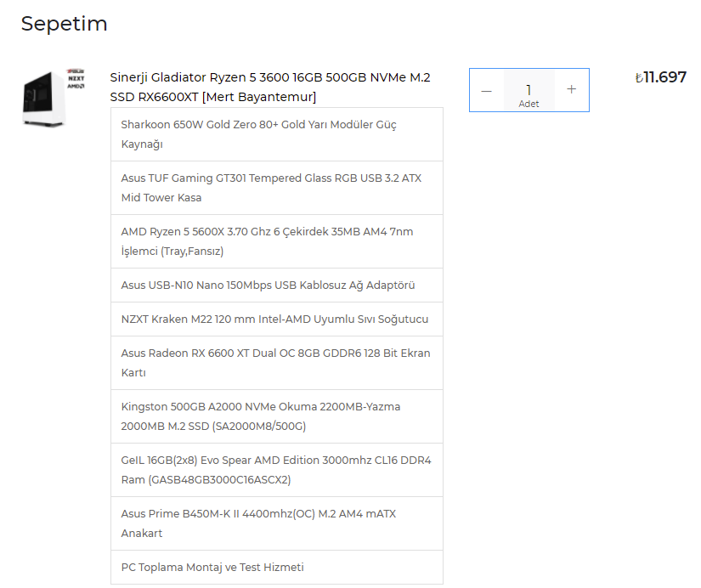Select the Asus Prime B450M-K II motherboard row
701x588 pixels.
pyautogui.click(x=277, y=523)
